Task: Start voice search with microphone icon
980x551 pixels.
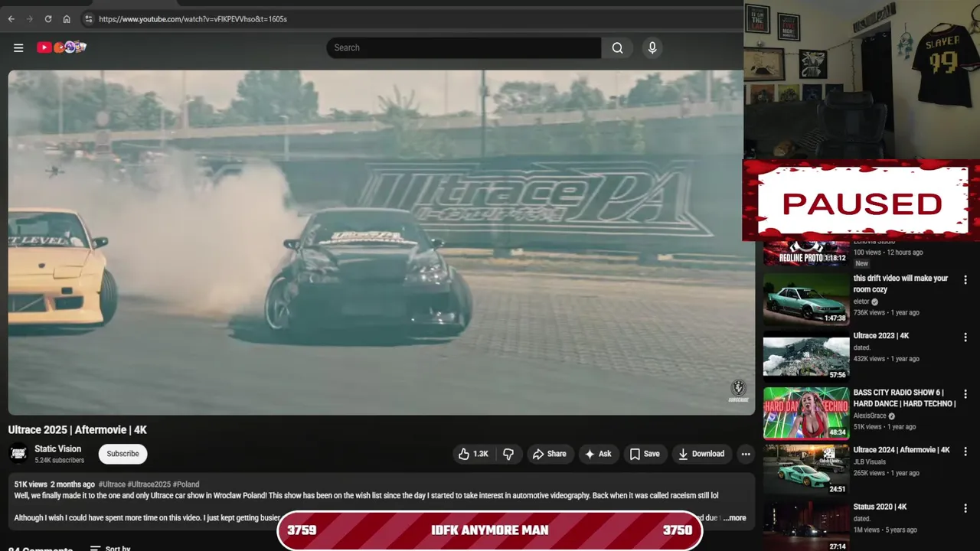Action: tap(652, 47)
